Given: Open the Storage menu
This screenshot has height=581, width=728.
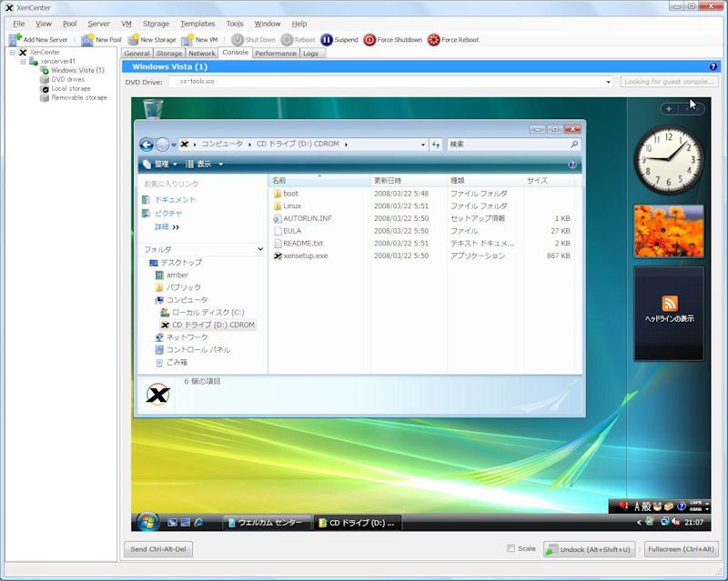Looking at the screenshot, I should tap(156, 24).
